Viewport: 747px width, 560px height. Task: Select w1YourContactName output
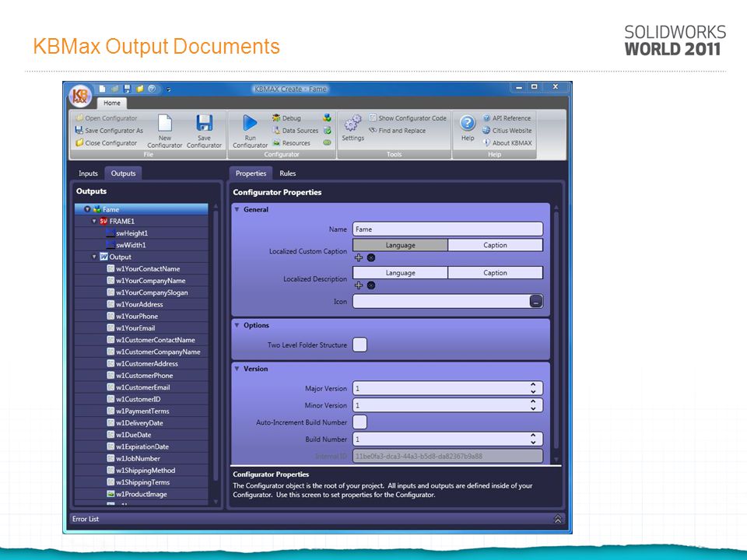pyautogui.click(x=148, y=268)
